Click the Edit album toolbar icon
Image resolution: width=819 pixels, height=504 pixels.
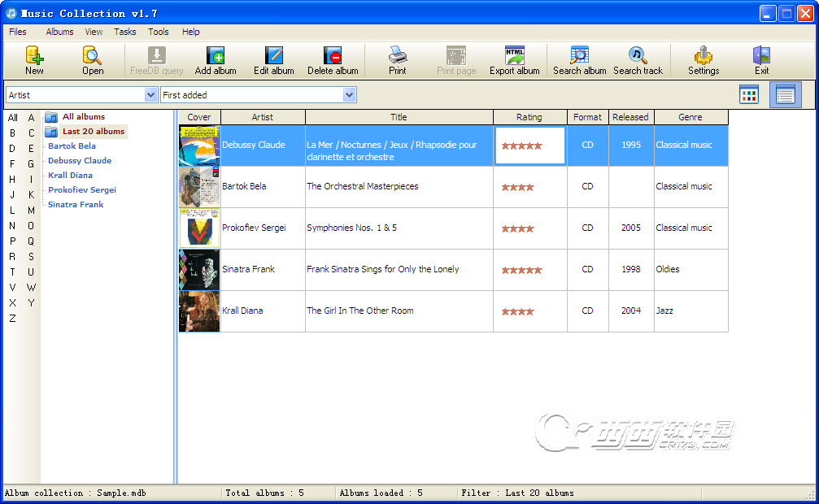tap(274, 54)
